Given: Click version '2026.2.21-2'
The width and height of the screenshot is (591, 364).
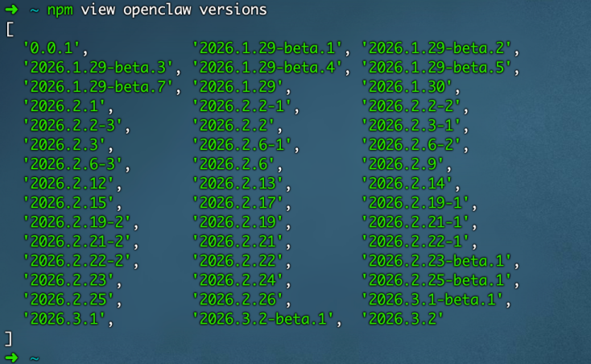Looking at the screenshot, I should pyautogui.click(x=76, y=242).
